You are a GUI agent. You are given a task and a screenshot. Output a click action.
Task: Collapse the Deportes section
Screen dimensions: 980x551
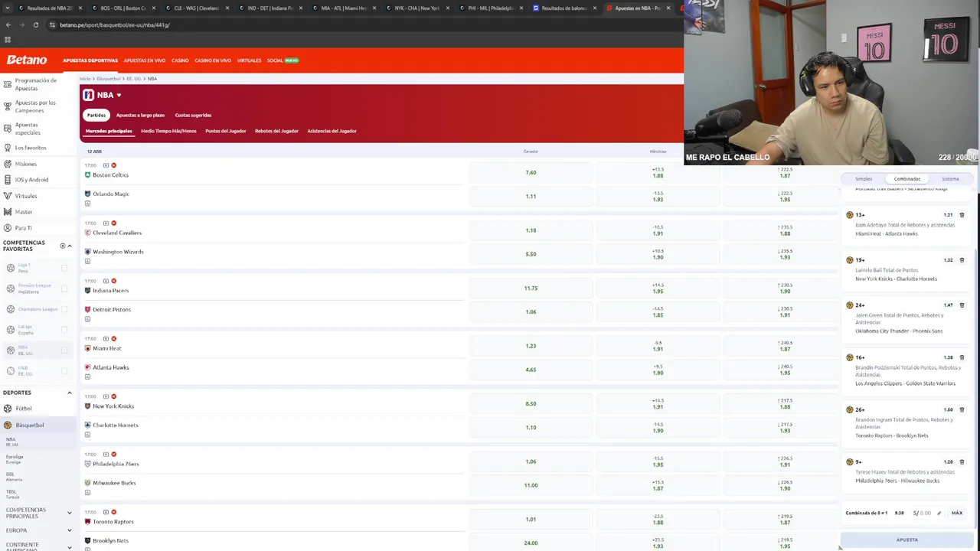70,393
